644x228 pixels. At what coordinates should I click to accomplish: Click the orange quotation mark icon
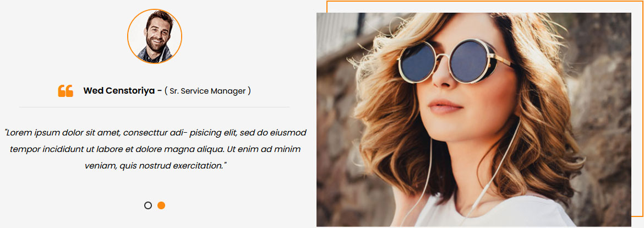66,91
